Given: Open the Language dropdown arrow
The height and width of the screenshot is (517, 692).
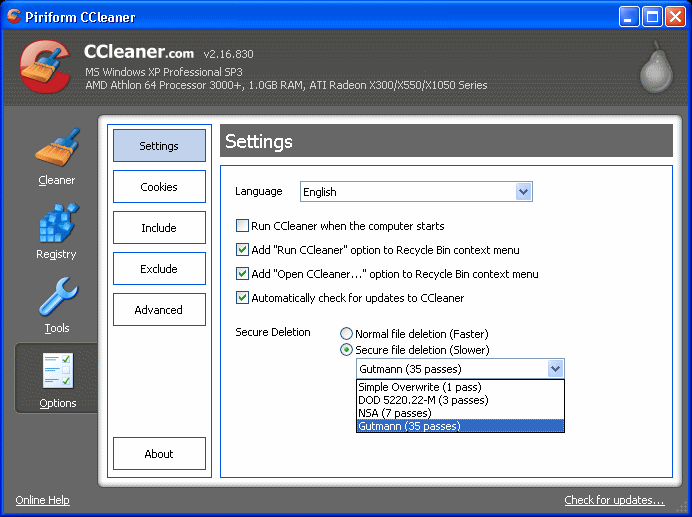Looking at the screenshot, I should click(x=523, y=192).
